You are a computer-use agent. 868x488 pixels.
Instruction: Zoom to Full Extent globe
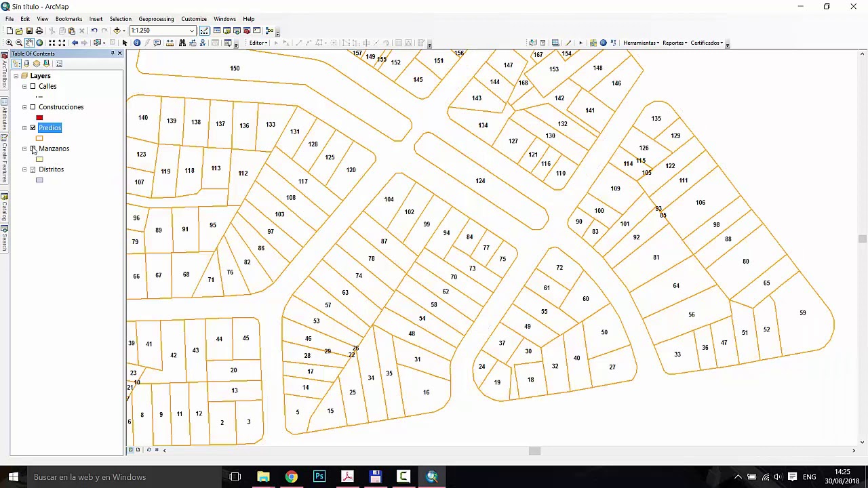[39, 43]
